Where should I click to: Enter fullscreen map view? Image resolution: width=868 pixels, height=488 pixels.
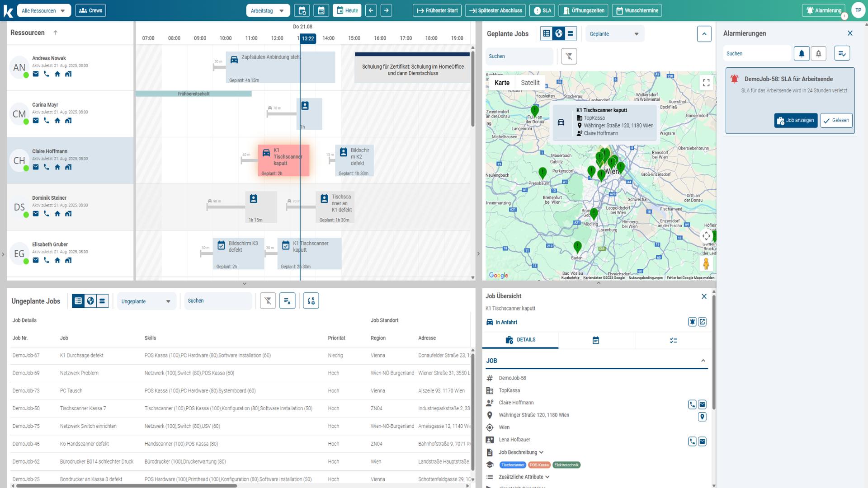(x=706, y=83)
